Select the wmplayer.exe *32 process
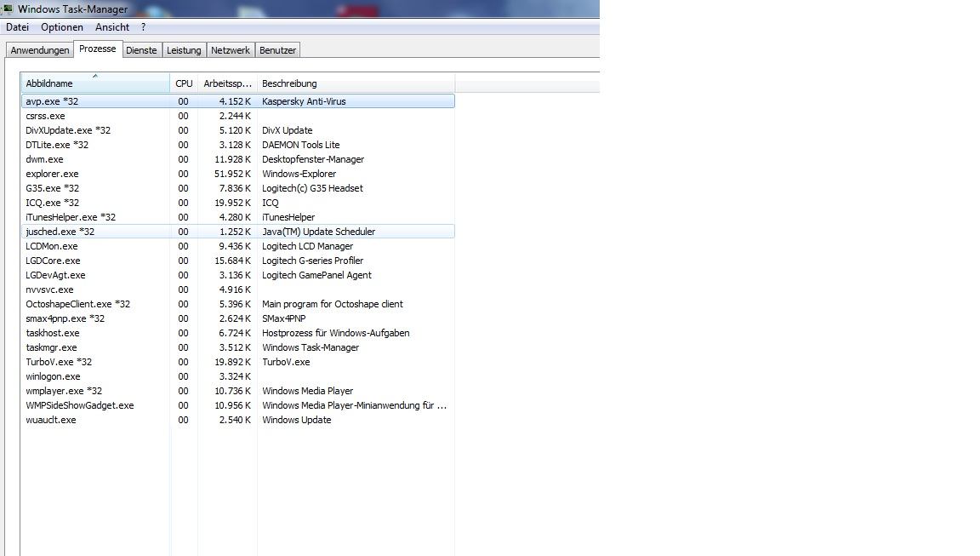980x556 pixels. tap(237, 390)
